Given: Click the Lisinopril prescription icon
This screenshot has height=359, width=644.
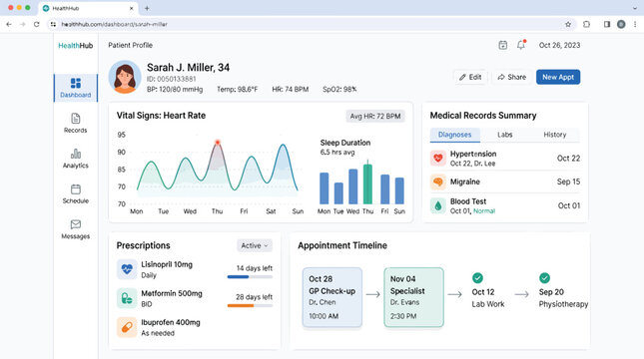Looking at the screenshot, I should pos(127,269).
